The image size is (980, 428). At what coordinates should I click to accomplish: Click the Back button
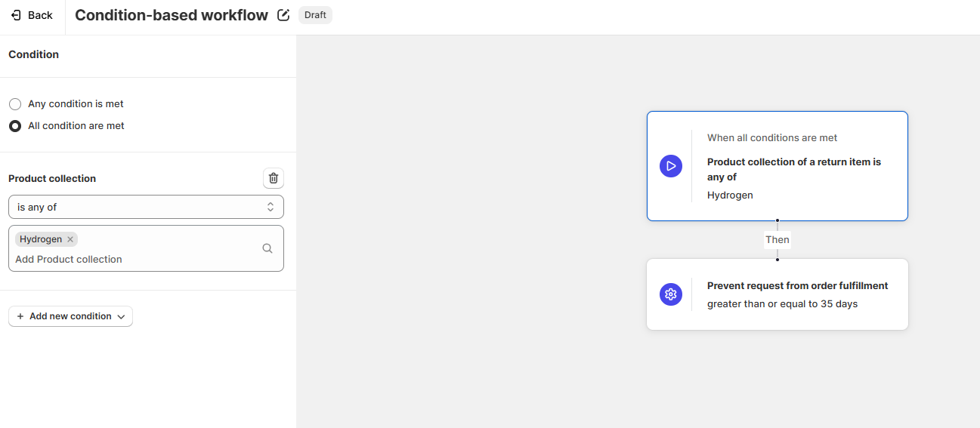[32, 15]
